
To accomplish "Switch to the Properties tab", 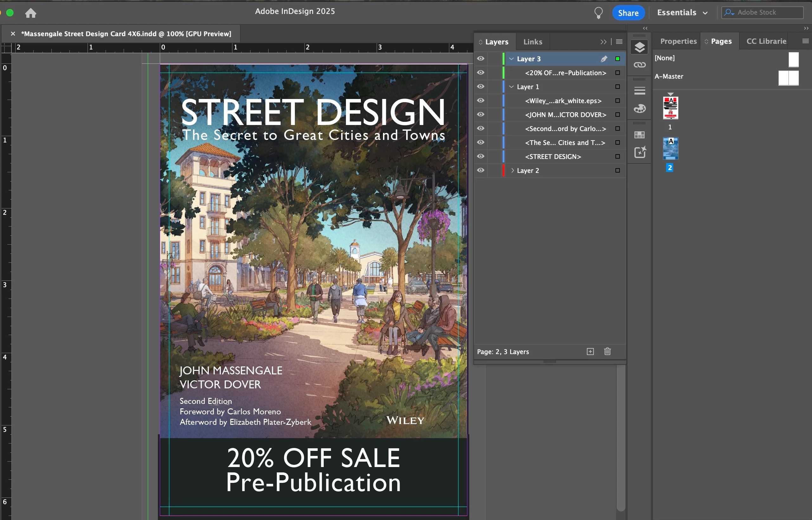I will pos(678,41).
